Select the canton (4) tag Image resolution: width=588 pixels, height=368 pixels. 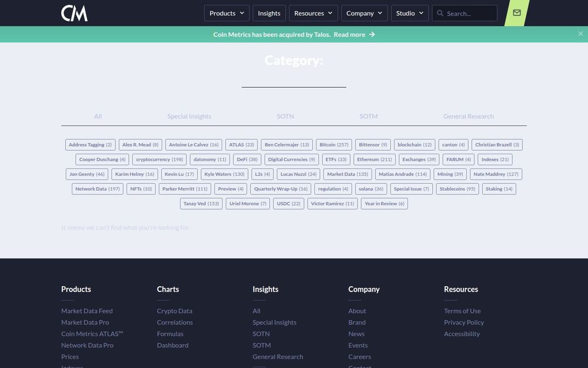click(453, 145)
